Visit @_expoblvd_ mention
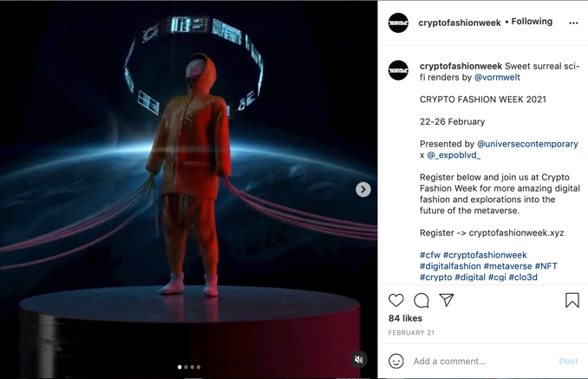 [x=454, y=155]
